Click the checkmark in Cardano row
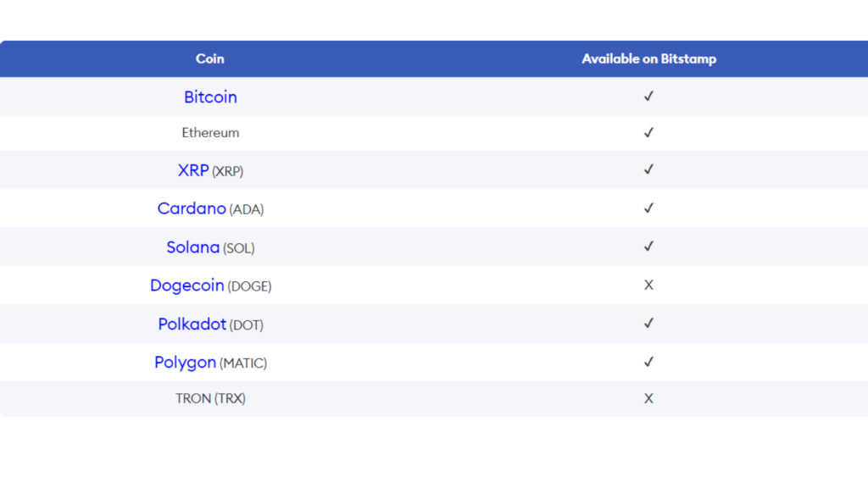The width and height of the screenshot is (868, 488). (x=648, y=208)
